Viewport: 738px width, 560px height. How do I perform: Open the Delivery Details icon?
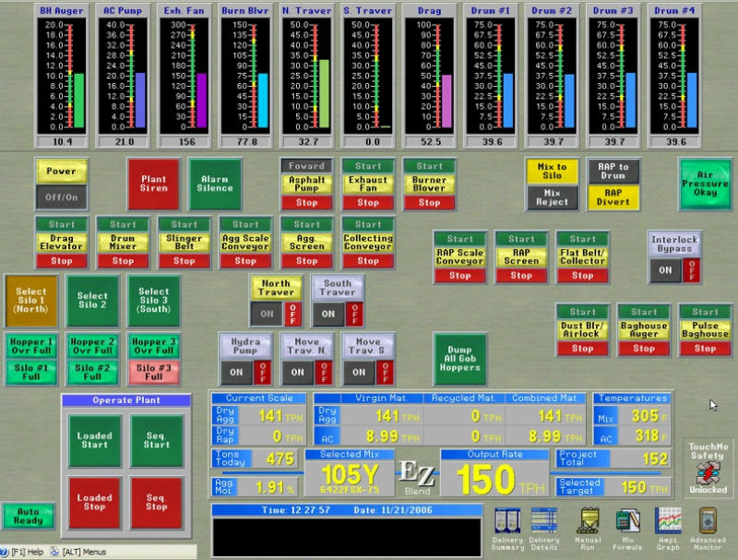point(544,521)
